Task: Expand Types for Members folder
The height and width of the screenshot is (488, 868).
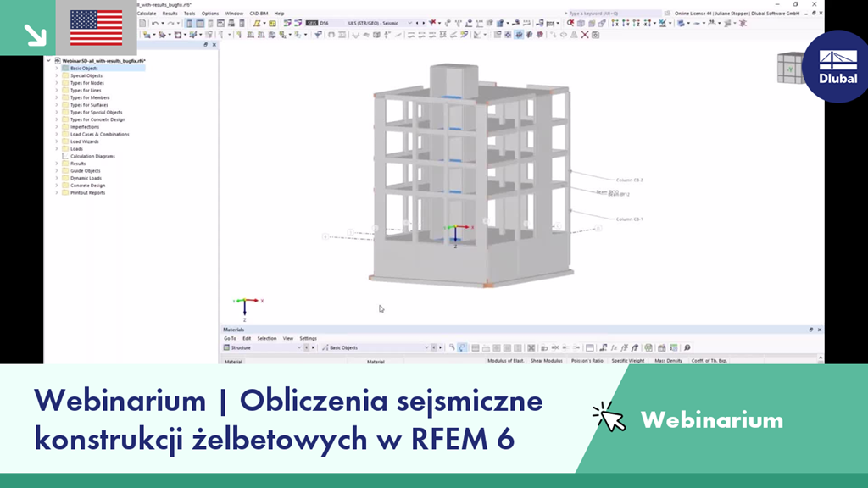Action: pos(57,97)
